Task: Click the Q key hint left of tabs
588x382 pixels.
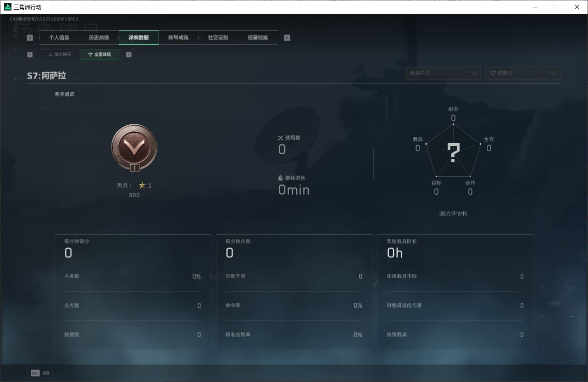Action: pyautogui.click(x=30, y=38)
